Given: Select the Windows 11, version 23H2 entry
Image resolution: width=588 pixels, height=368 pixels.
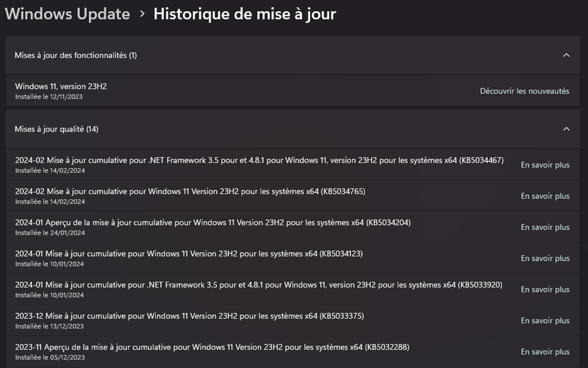Looking at the screenshot, I should pos(293,91).
